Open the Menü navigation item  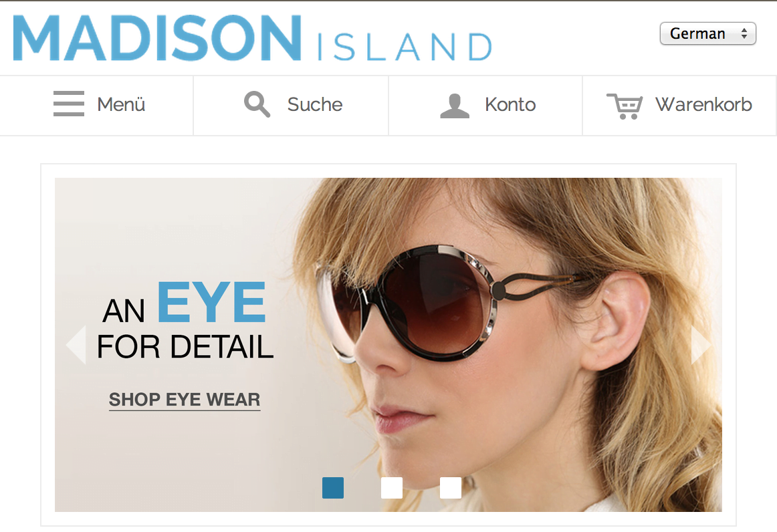(121, 104)
